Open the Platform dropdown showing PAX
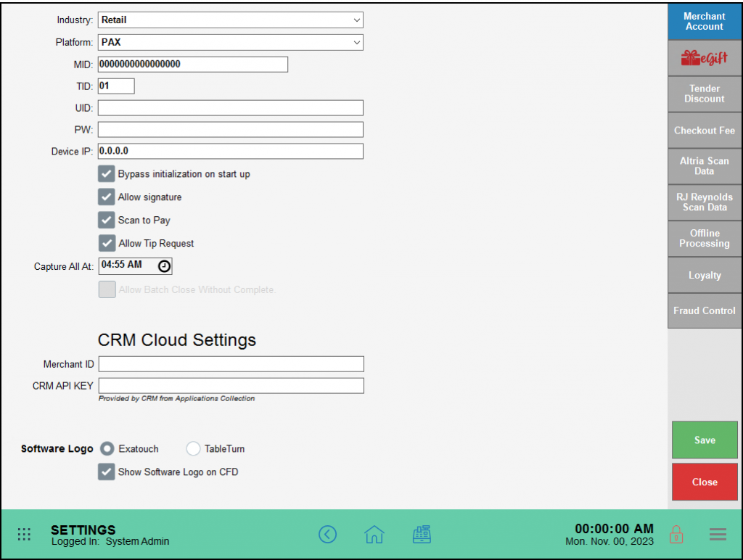The width and height of the screenshot is (743, 560). (x=231, y=43)
